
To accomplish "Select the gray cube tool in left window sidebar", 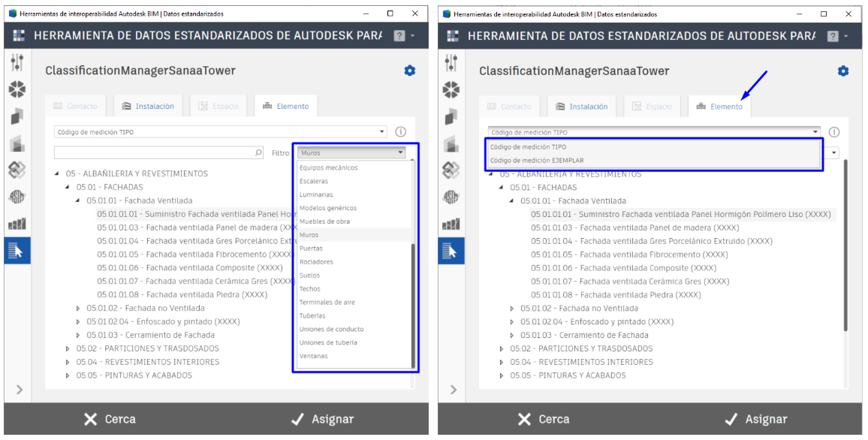I will point(17,143).
